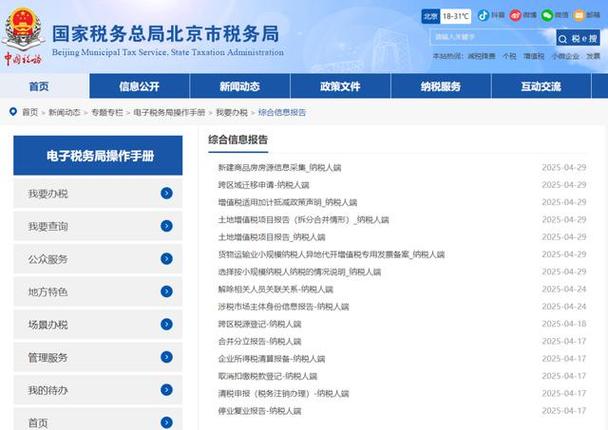Image resolution: width=608 pixels, height=430 pixels.
Task: Click the national emblem logo
Action: click(x=22, y=29)
